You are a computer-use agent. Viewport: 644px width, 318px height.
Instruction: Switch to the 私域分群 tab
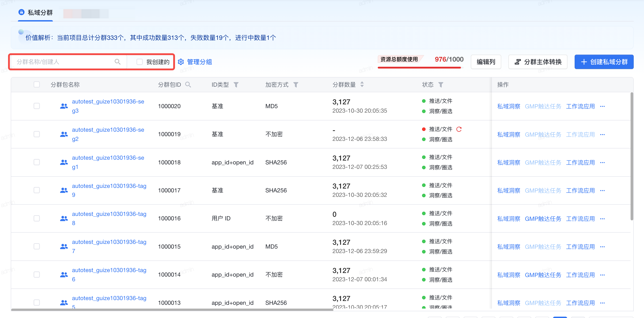(x=36, y=13)
